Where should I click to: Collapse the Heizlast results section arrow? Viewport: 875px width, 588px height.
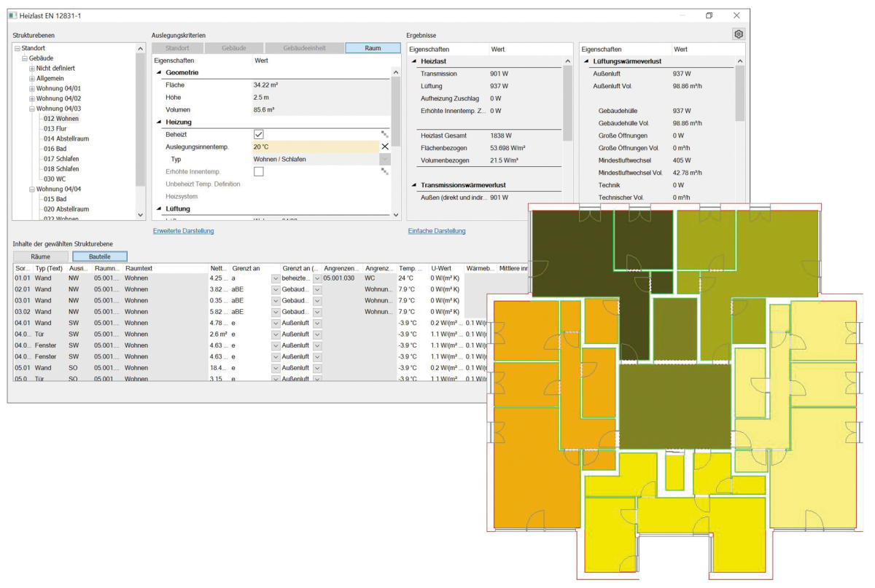(x=414, y=61)
